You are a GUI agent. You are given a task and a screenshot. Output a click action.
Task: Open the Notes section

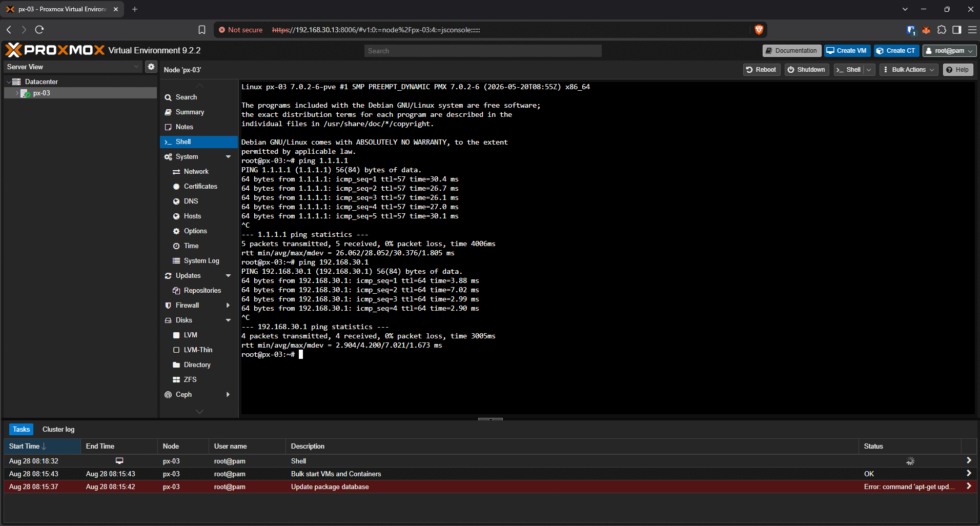tap(185, 127)
